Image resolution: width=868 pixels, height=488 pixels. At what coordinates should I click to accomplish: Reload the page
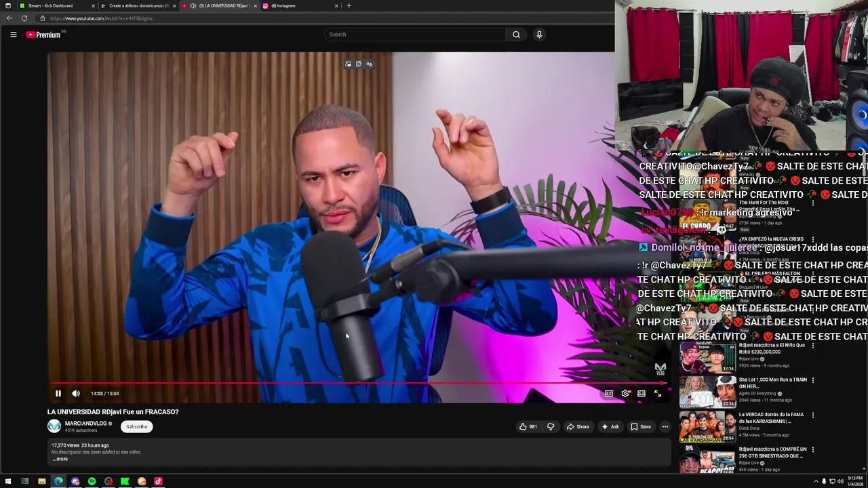[x=24, y=18]
